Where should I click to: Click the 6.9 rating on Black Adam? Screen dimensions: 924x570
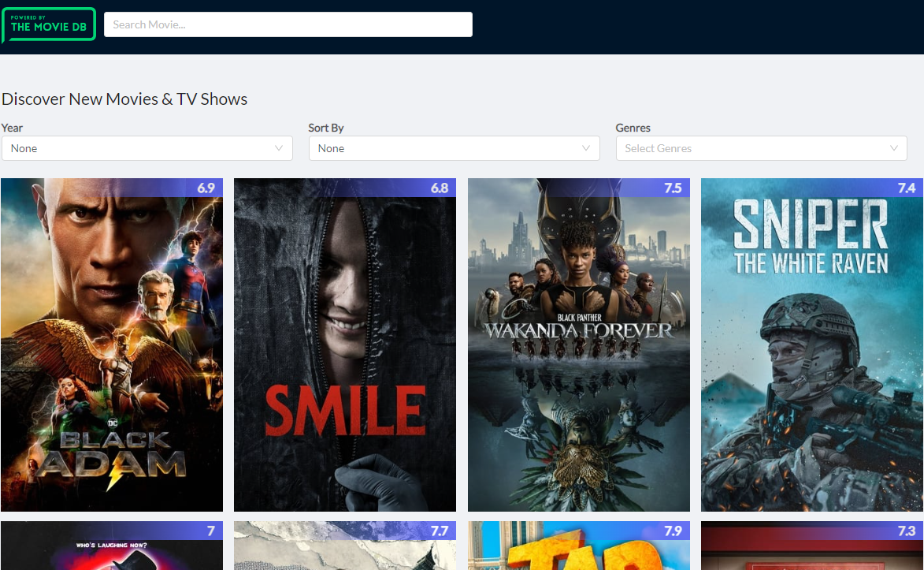pos(206,188)
